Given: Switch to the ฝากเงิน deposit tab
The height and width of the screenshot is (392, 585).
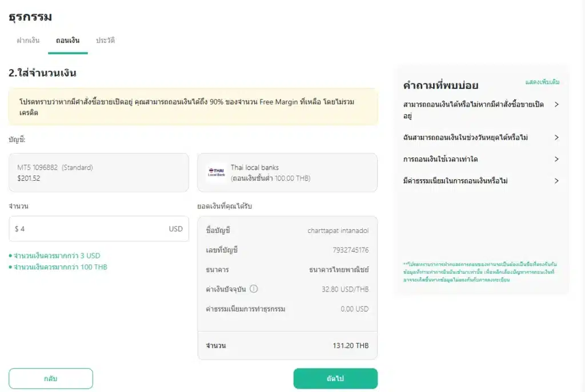Looking at the screenshot, I should coord(28,41).
